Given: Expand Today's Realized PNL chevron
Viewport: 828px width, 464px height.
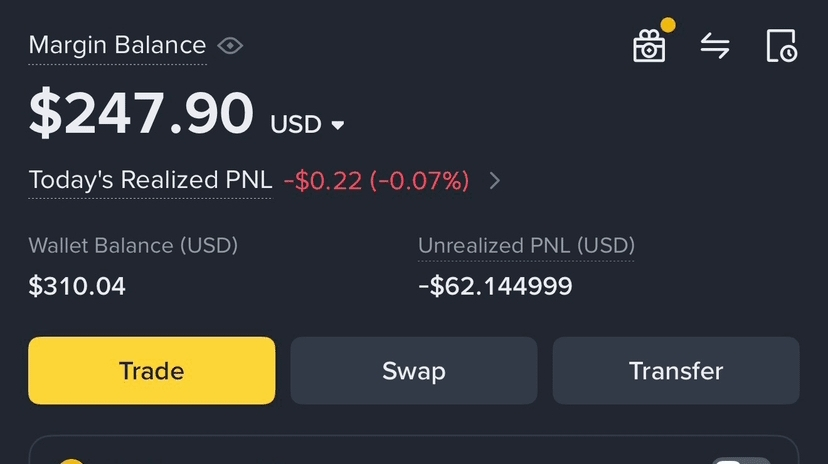Looking at the screenshot, I should tap(494, 181).
